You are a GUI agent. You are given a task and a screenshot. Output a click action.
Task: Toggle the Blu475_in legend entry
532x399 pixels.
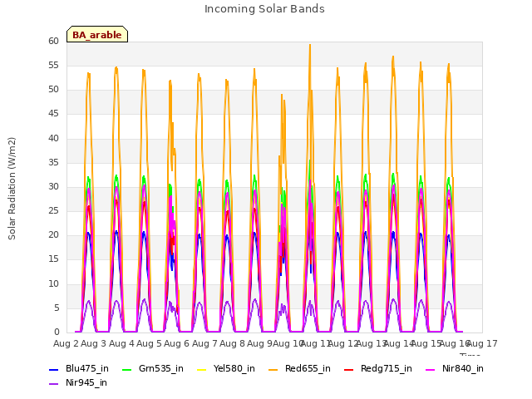[79, 369]
